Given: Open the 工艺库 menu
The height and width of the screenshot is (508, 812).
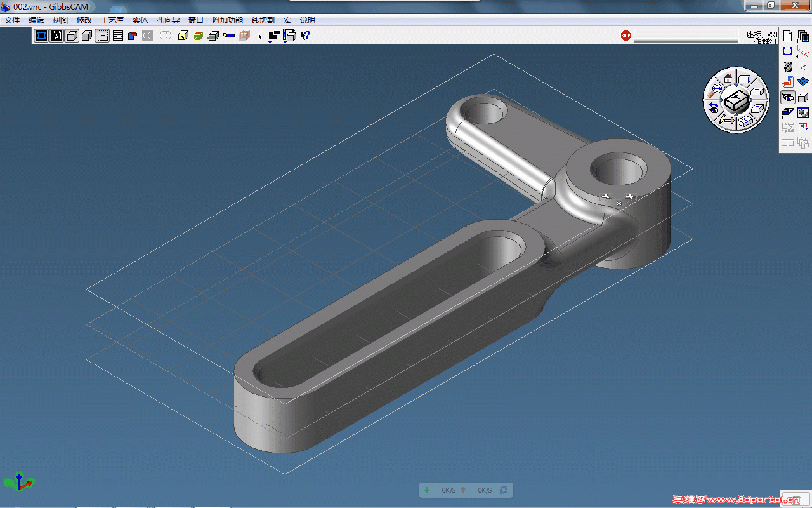Looking at the screenshot, I should pos(112,20).
